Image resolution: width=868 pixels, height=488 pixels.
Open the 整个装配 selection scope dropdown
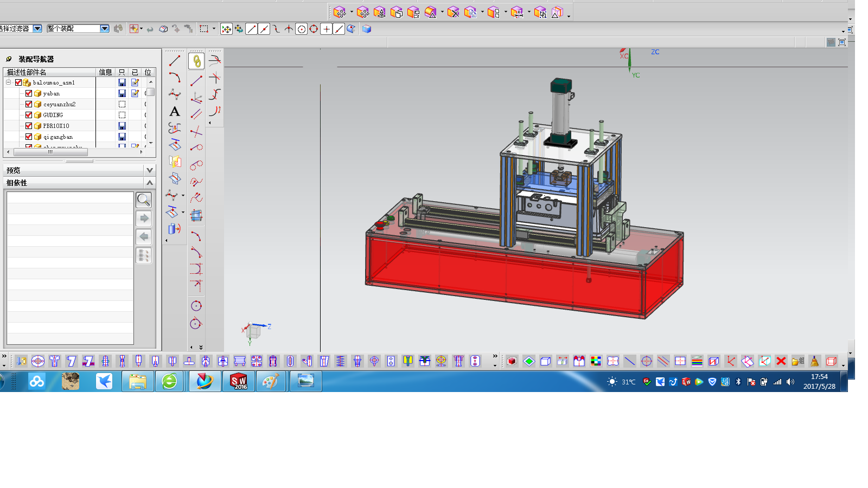pos(105,29)
